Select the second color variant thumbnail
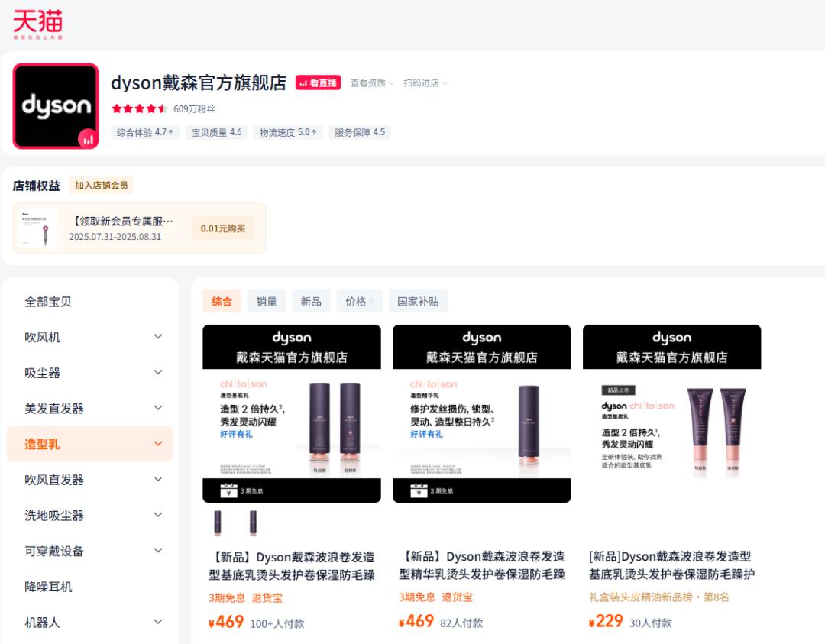The width and height of the screenshot is (825, 644). pyautogui.click(x=253, y=523)
